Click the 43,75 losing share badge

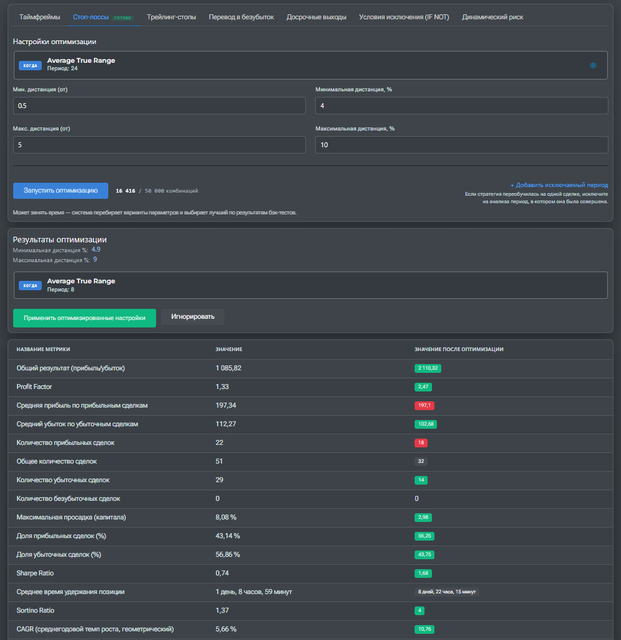[x=425, y=555]
